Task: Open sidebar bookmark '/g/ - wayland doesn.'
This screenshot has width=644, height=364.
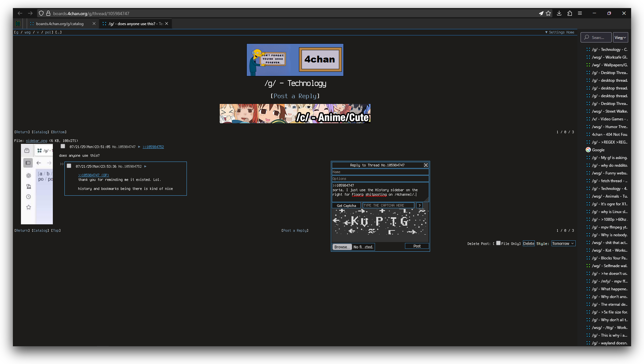Action: (607, 343)
